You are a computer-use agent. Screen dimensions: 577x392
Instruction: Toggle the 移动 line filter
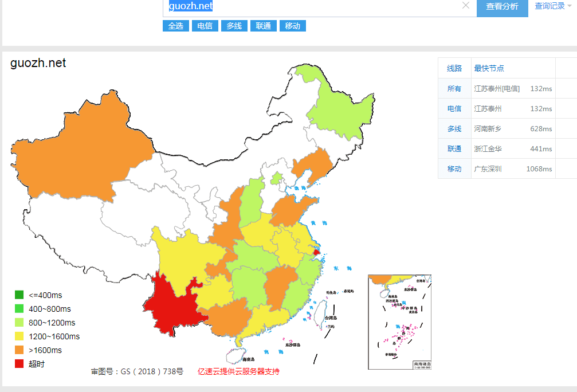[292, 26]
